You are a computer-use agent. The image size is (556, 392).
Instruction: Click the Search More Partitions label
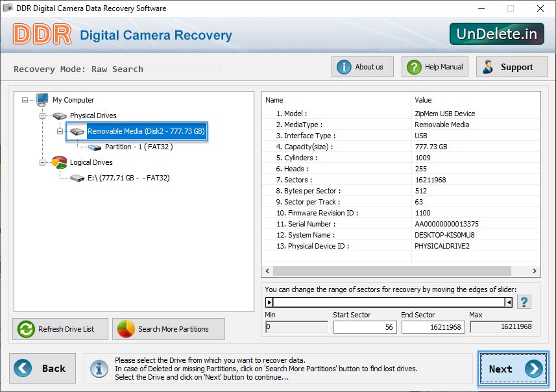[x=173, y=329]
